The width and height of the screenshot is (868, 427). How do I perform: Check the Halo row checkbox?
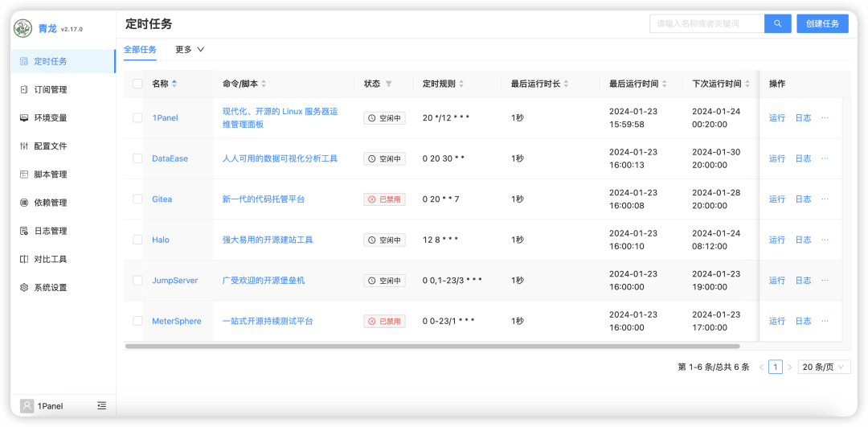pyautogui.click(x=138, y=240)
